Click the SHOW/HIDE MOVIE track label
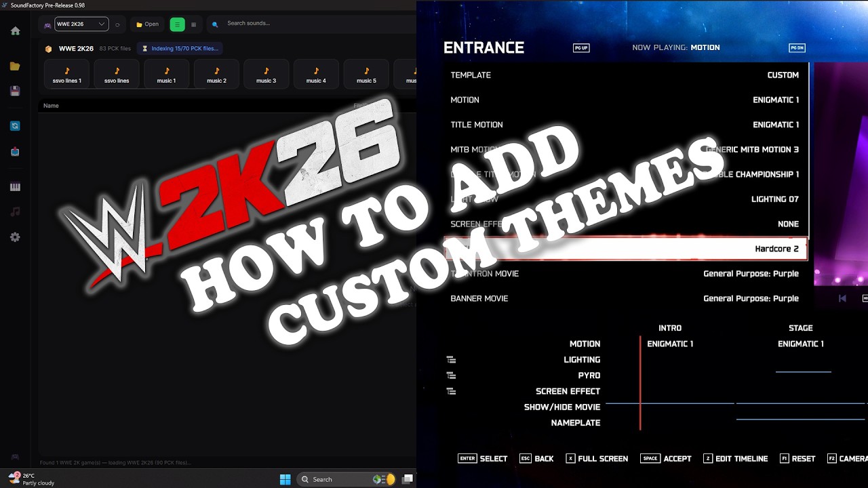This screenshot has height=488, width=868. [x=562, y=407]
